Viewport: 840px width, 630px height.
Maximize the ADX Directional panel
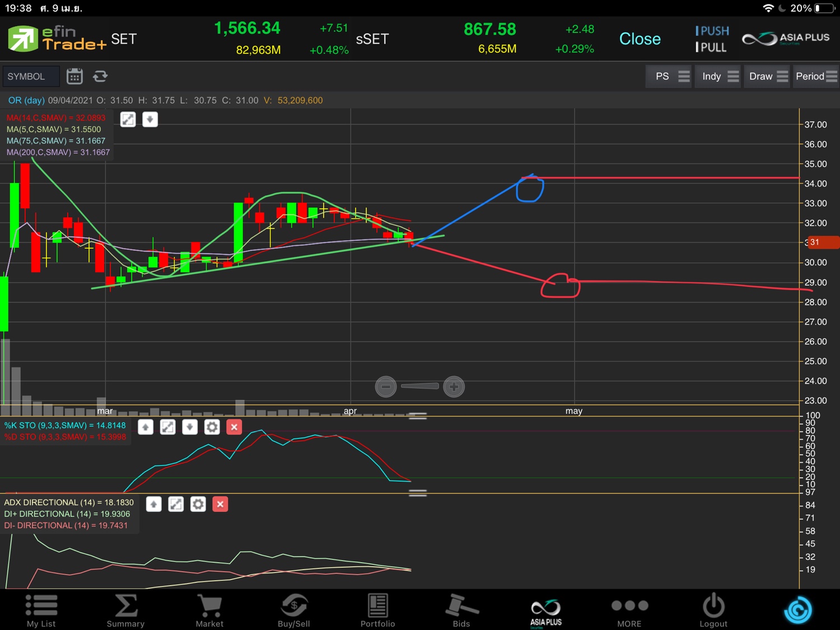(176, 504)
